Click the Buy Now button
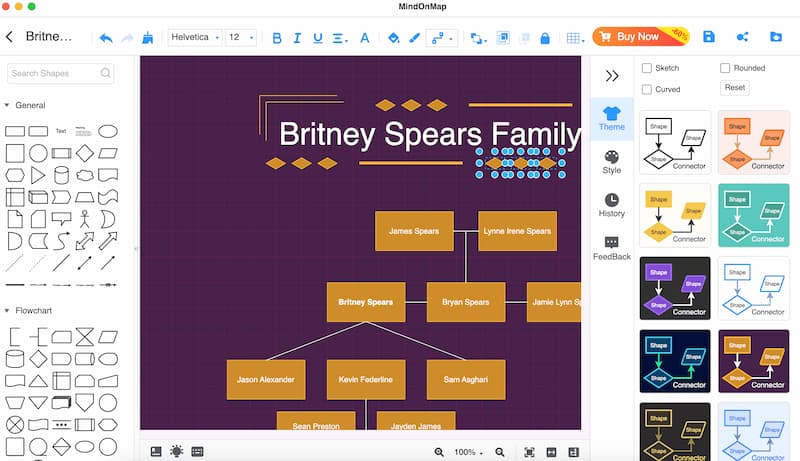 pyautogui.click(x=641, y=36)
